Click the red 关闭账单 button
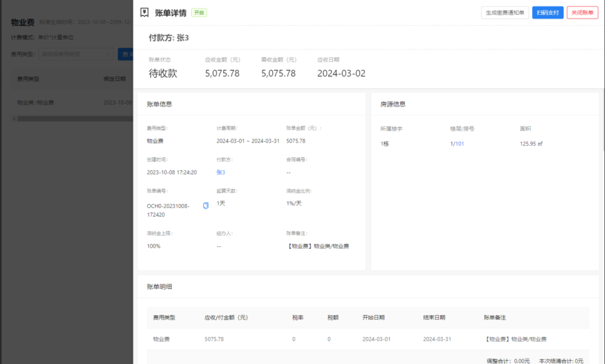 [582, 13]
